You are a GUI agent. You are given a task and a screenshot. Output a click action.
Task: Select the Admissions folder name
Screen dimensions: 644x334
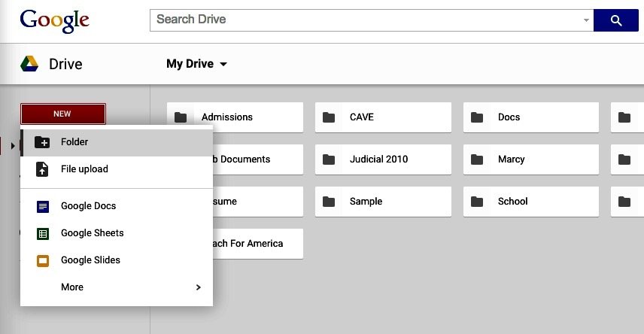tap(227, 117)
